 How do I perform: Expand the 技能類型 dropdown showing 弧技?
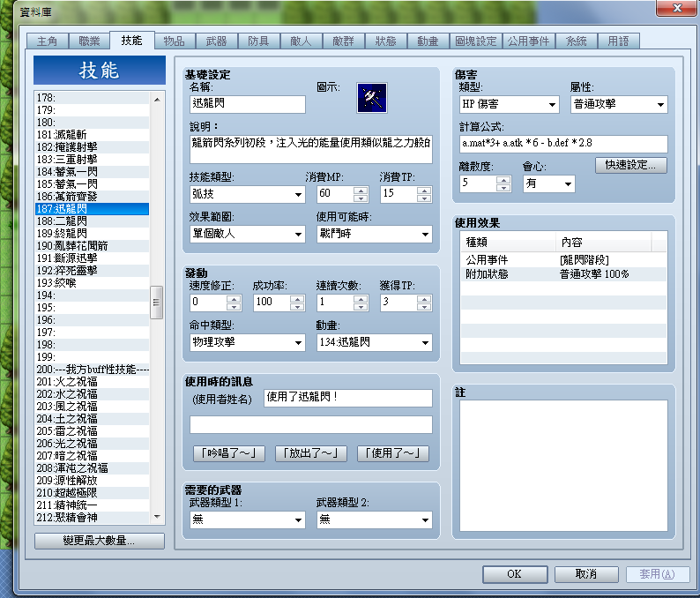pos(248,194)
